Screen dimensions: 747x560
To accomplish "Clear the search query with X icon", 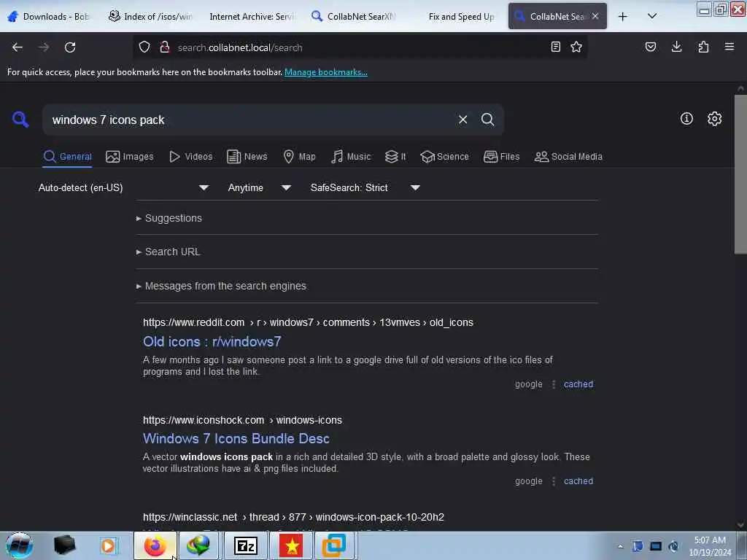I will [x=462, y=120].
